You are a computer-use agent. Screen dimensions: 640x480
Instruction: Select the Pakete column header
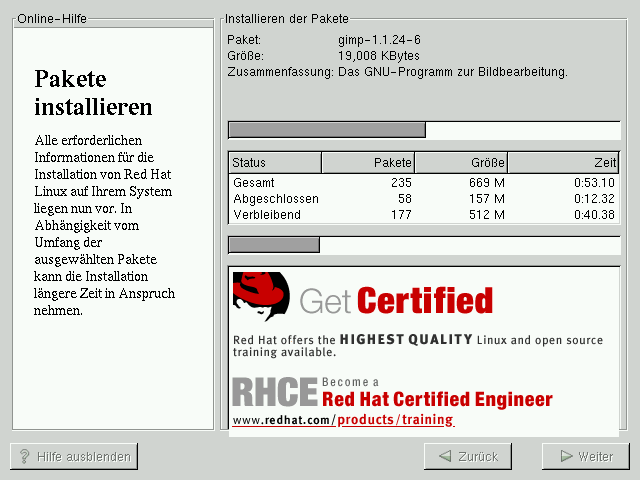click(368, 163)
